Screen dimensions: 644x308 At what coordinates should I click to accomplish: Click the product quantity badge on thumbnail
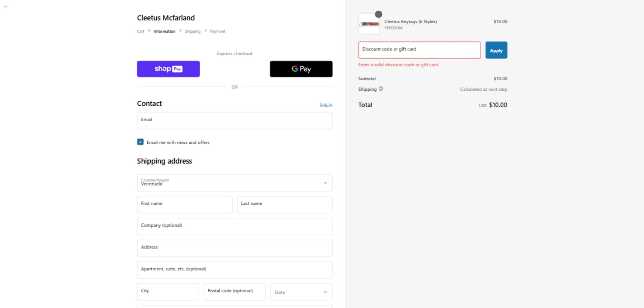[378, 14]
